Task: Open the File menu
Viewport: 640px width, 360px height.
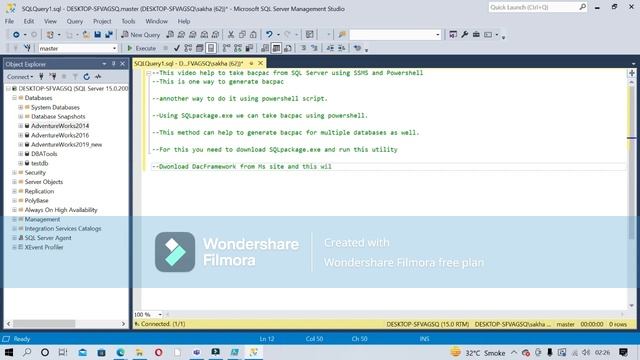Action: 9,21
